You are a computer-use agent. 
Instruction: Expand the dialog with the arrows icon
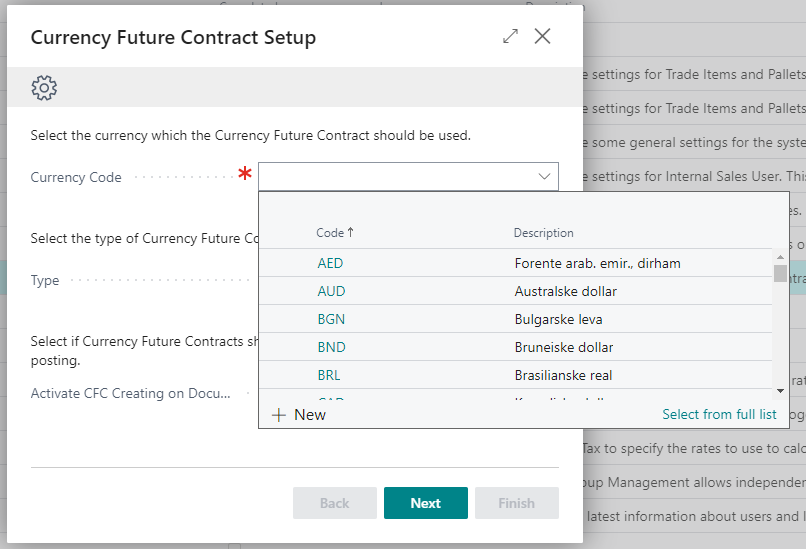click(510, 37)
